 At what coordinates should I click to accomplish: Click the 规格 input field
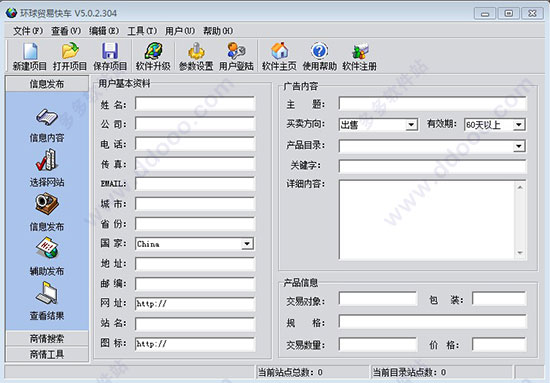tap(432, 321)
